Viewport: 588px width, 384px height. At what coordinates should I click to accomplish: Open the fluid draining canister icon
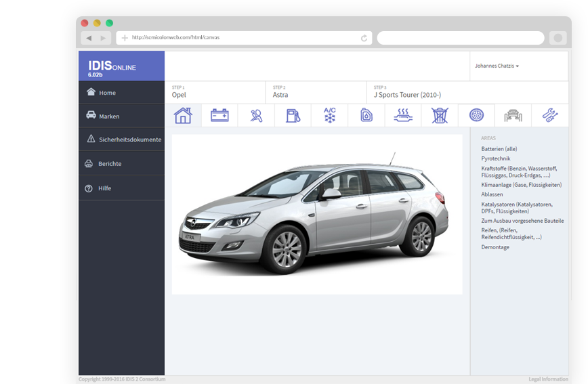click(x=366, y=116)
